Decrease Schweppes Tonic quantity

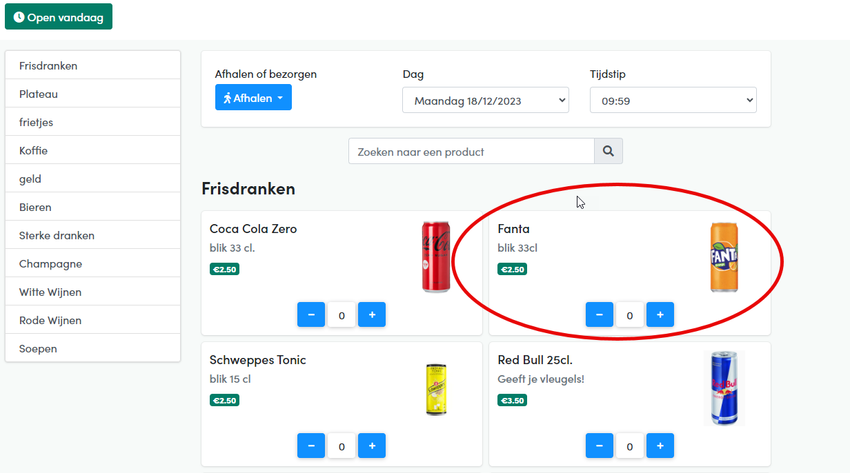click(x=311, y=446)
